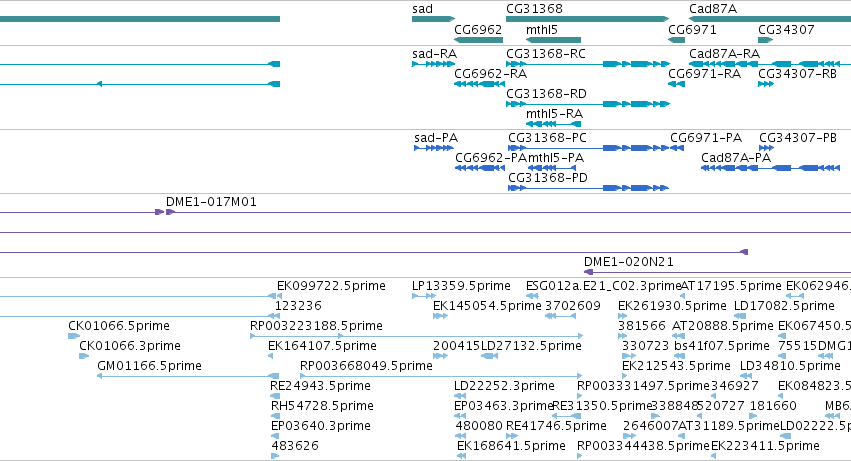Select EST 381566

[642, 326]
